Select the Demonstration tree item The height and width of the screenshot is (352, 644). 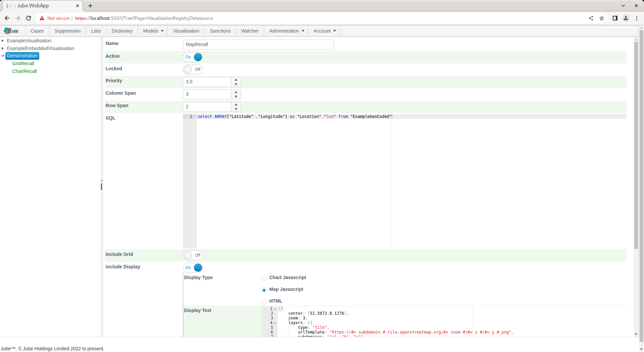[x=22, y=56]
